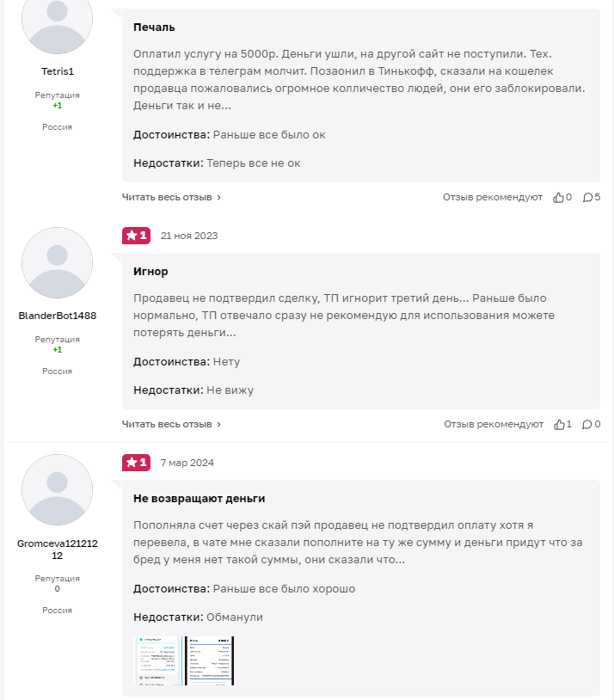Open review titled 'Игнор'

[x=150, y=272]
